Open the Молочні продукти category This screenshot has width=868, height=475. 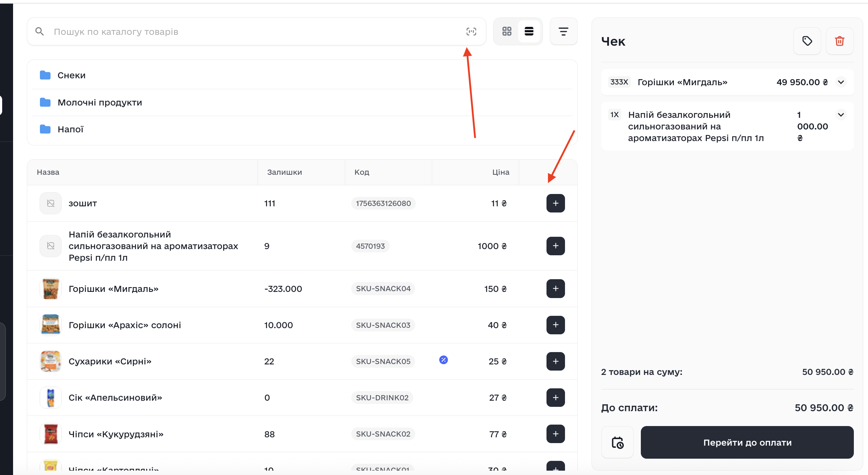99,103
